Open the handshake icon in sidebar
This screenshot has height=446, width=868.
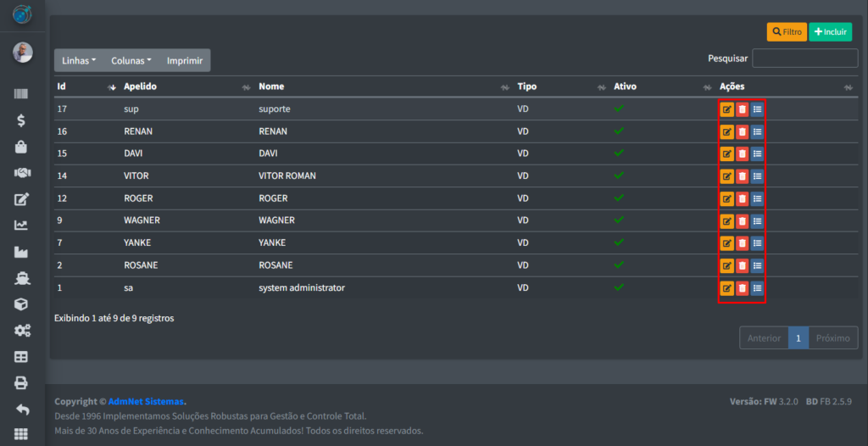click(x=22, y=173)
